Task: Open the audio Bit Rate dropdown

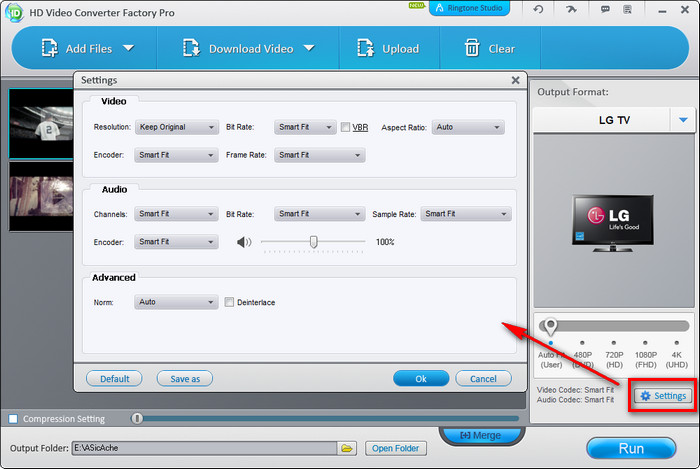Action: coord(320,214)
